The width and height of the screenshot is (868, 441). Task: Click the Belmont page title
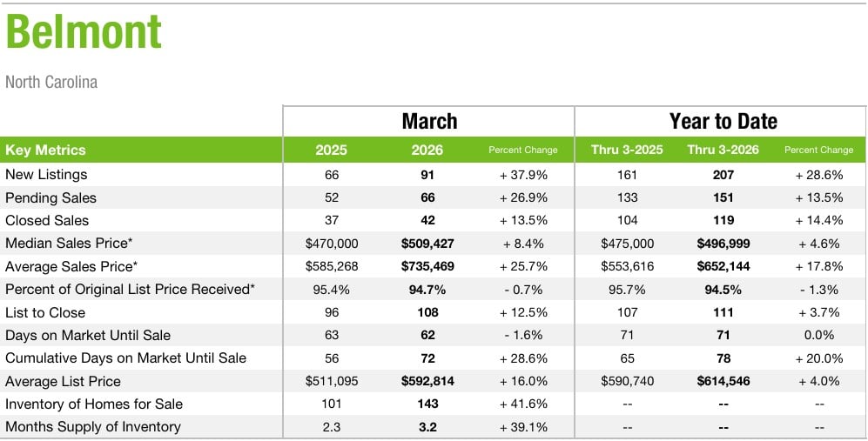click(x=84, y=34)
